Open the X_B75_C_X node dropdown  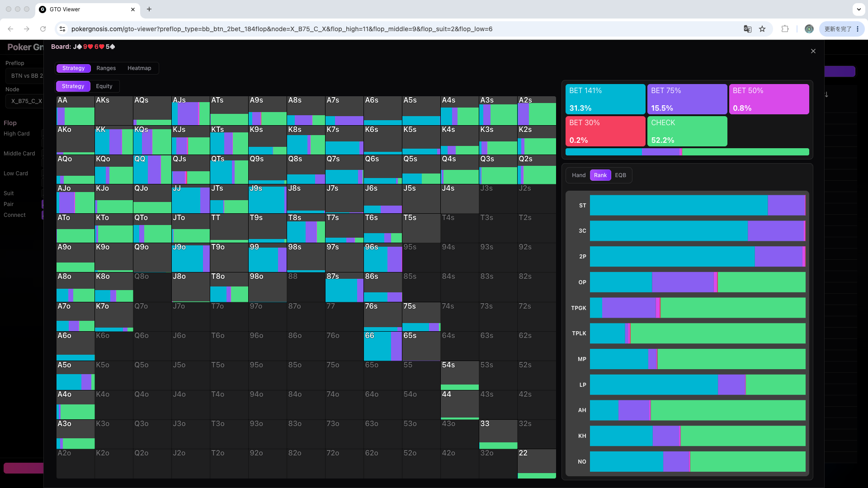(x=26, y=101)
